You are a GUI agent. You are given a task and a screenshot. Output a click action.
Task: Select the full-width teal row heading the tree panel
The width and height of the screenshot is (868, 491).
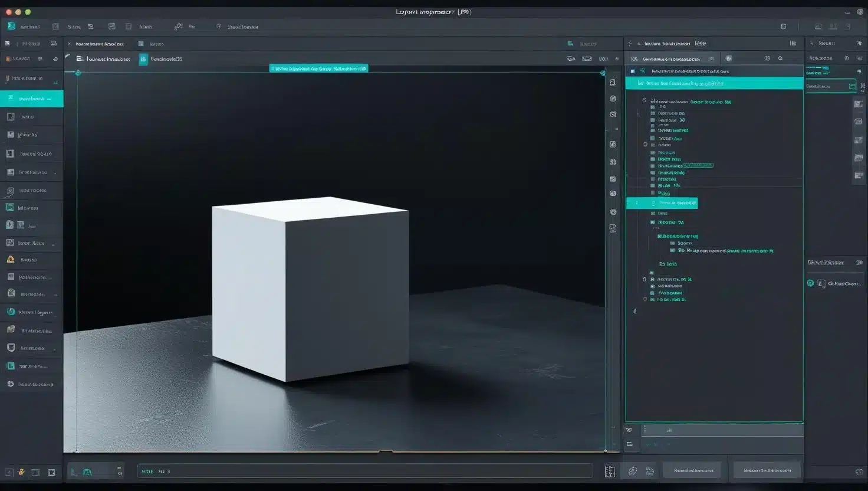[x=714, y=83]
